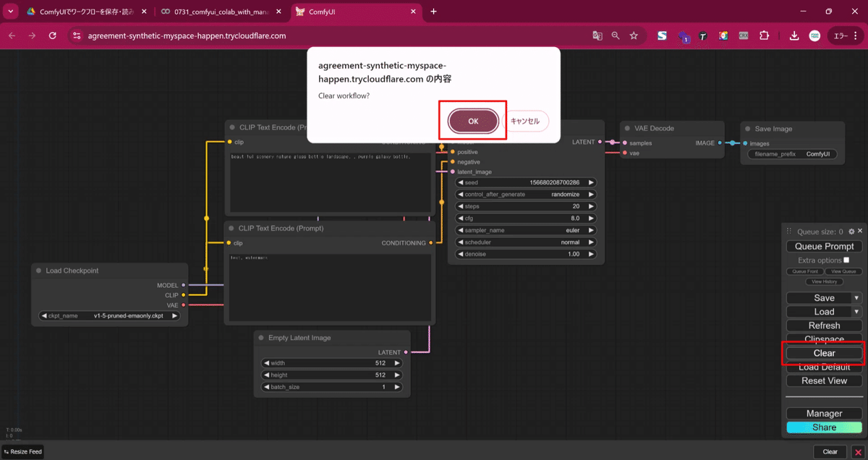Open the purple extension with badge
The image size is (868, 460).
[x=684, y=36]
